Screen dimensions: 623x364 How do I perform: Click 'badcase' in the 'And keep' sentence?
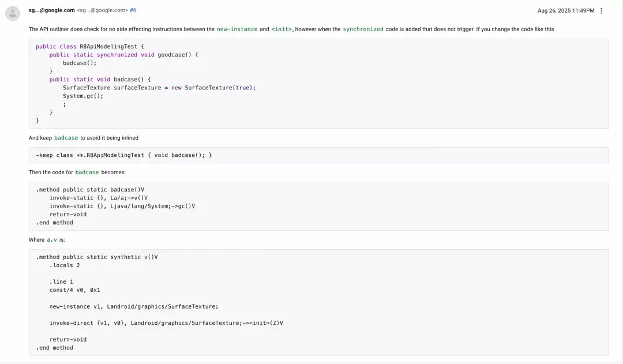(x=66, y=138)
